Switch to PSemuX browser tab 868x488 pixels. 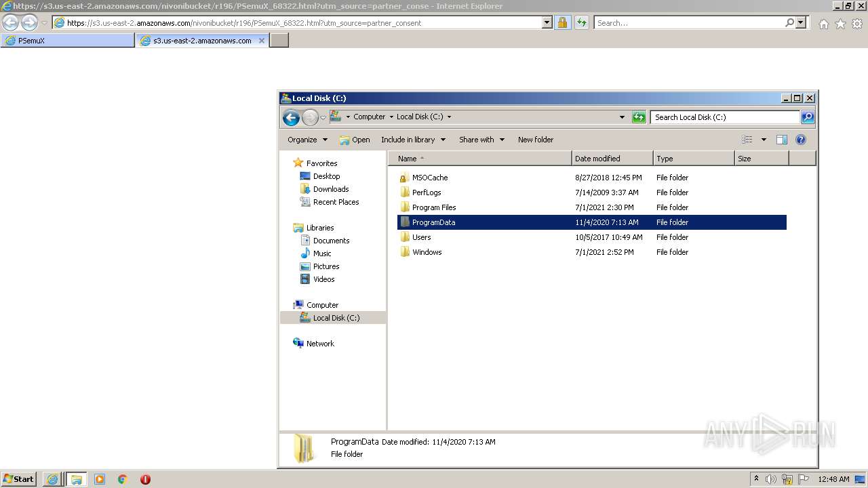pos(68,41)
